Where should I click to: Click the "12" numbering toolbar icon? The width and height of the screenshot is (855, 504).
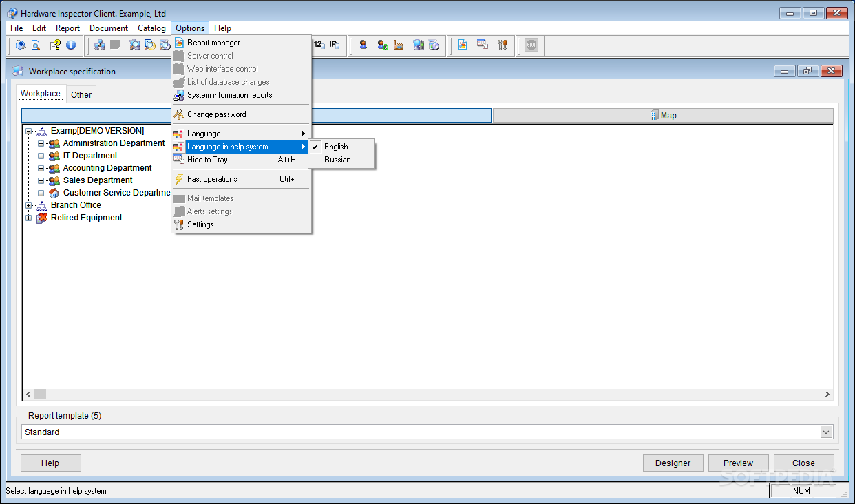[319, 45]
